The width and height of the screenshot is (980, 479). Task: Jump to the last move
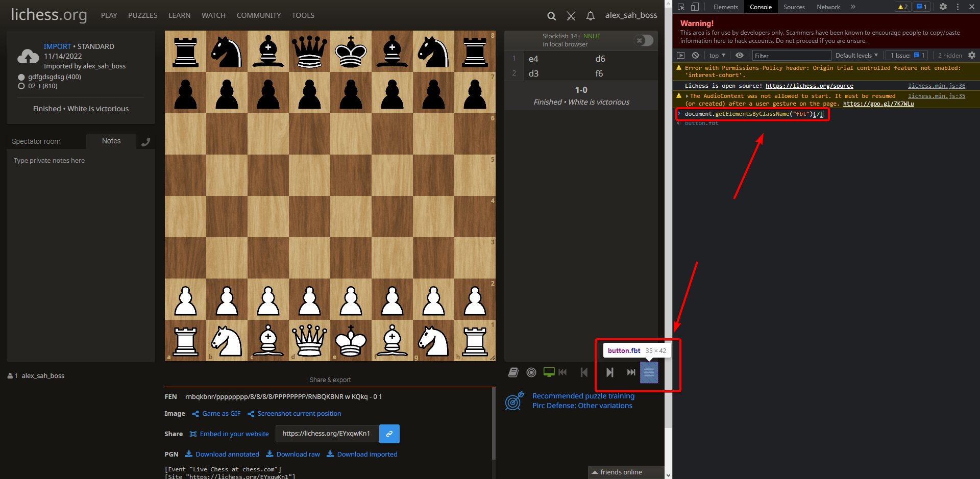click(x=631, y=372)
